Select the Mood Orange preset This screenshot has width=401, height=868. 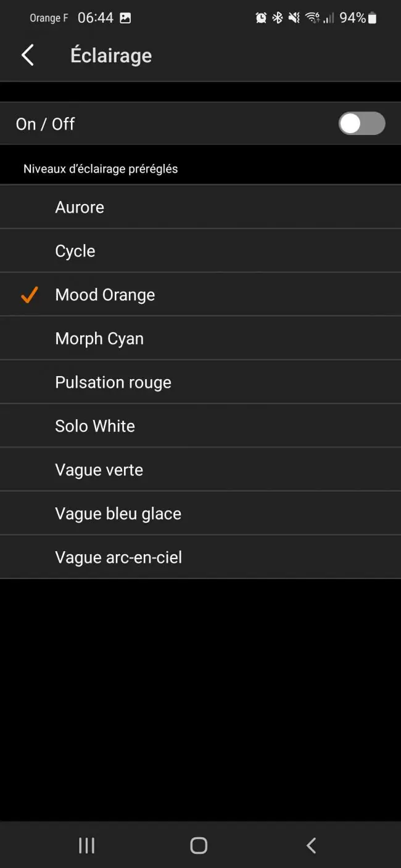(x=200, y=295)
